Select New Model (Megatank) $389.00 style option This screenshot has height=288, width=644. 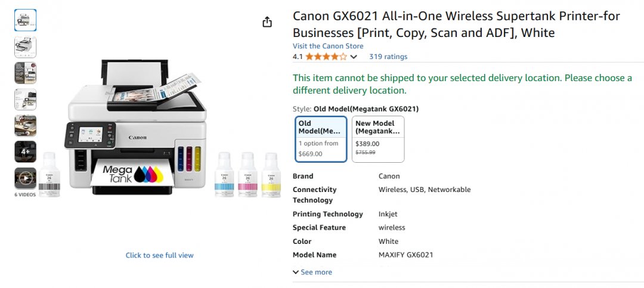click(x=378, y=140)
